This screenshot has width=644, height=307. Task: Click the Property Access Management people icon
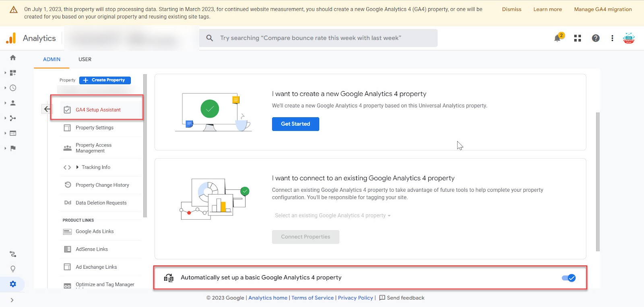[67, 148]
